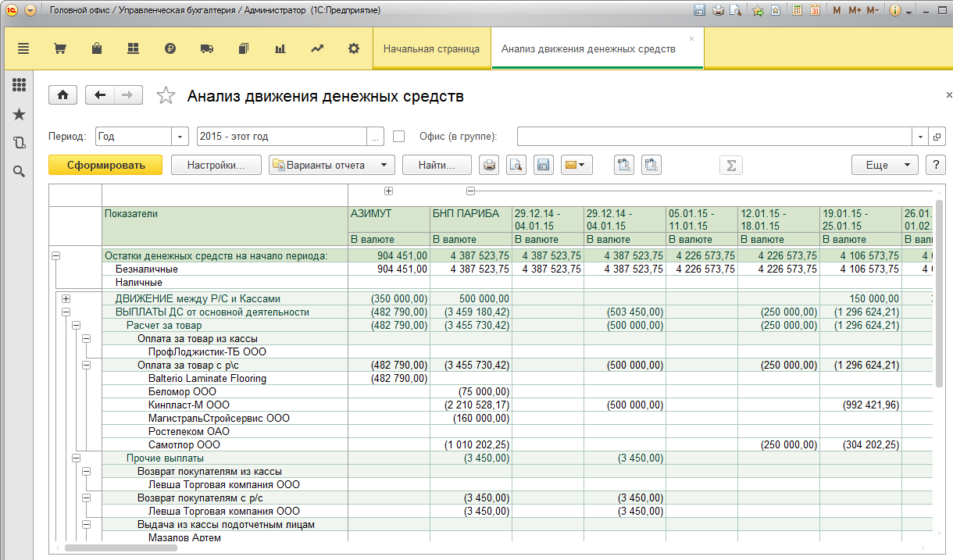
Task: Open Favorites in the left sidebar
Action: [x=20, y=115]
